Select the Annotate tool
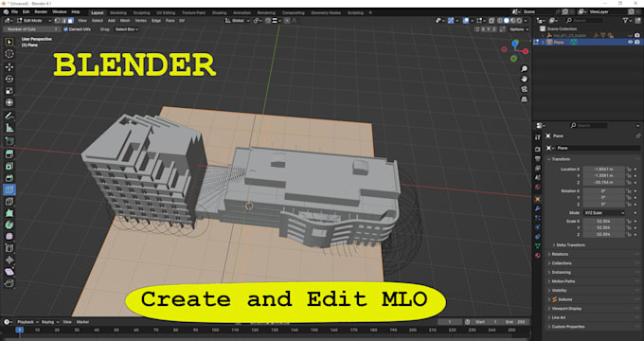Screen dimensions: 644x341 pyautogui.click(x=9, y=117)
